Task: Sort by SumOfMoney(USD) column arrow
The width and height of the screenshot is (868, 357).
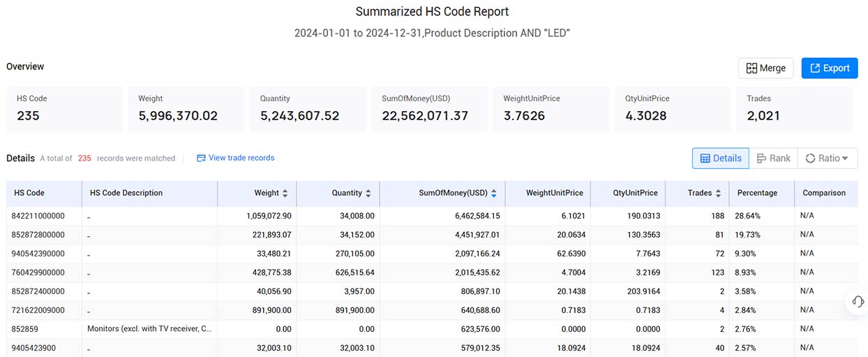Action: [x=494, y=194]
